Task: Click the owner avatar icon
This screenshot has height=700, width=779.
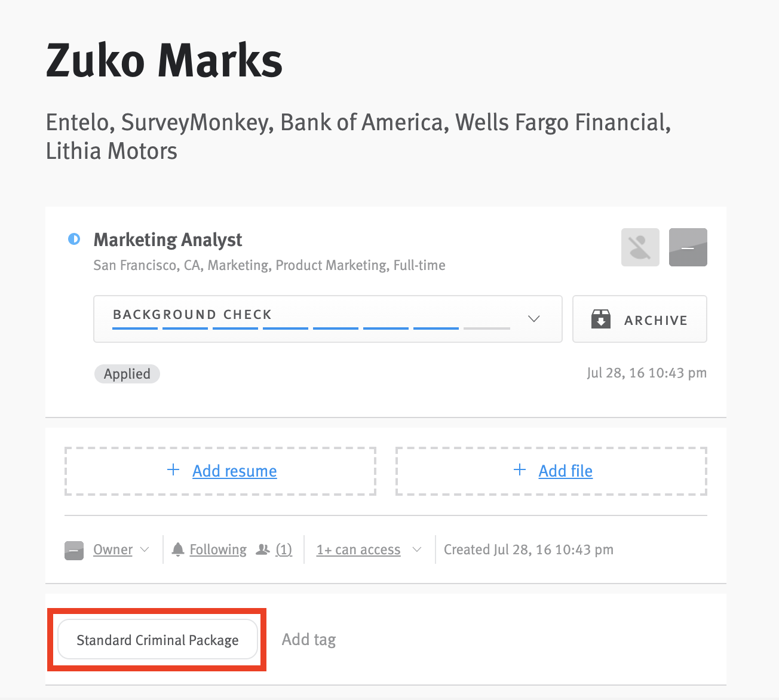Action: click(74, 550)
